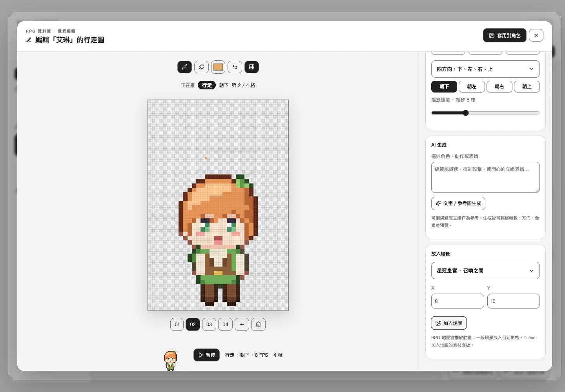Click 套用到角色 to apply sprite
This screenshot has width=565, height=392.
point(505,35)
